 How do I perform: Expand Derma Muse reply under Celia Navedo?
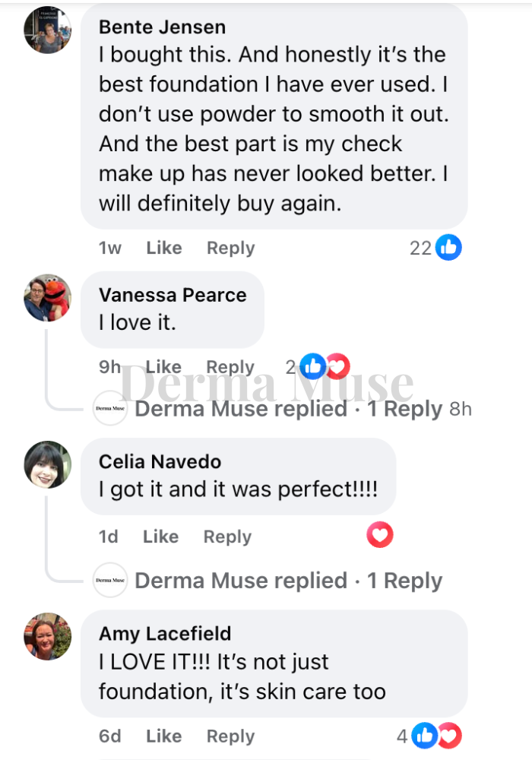288,581
